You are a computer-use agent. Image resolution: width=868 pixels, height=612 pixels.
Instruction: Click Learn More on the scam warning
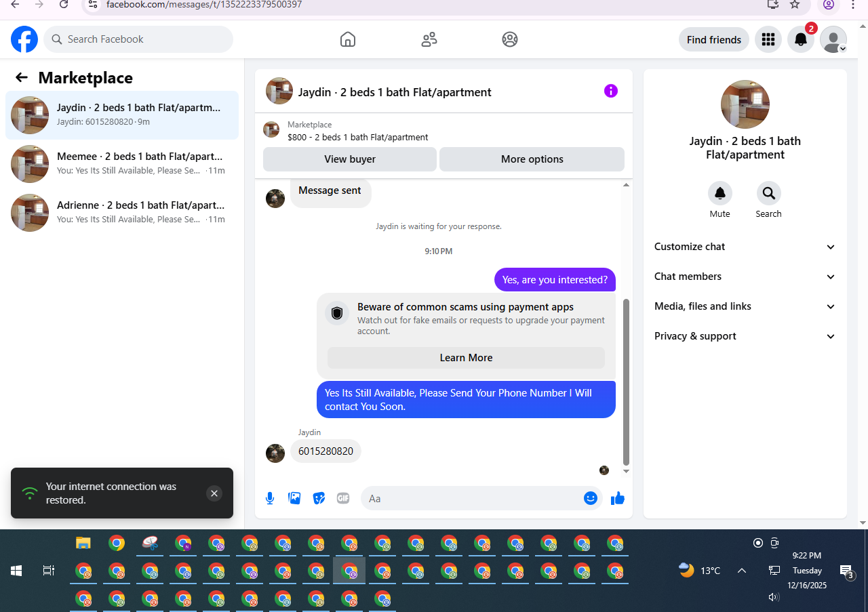click(467, 358)
